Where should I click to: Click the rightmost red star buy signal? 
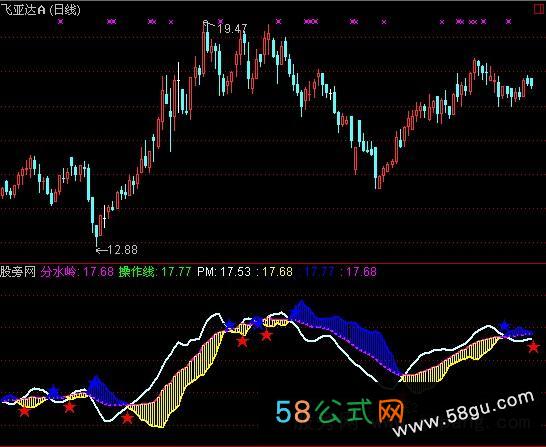point(533,347)
